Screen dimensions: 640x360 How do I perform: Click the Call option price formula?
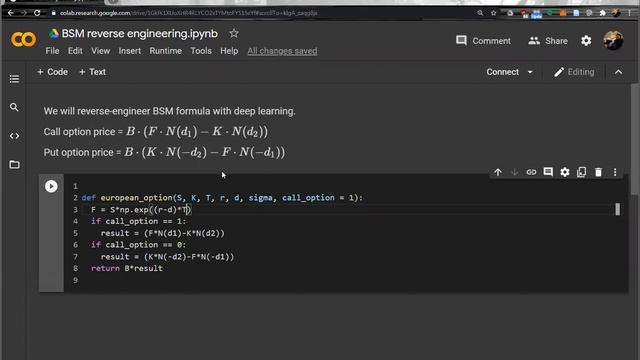[x=156, y=131]
